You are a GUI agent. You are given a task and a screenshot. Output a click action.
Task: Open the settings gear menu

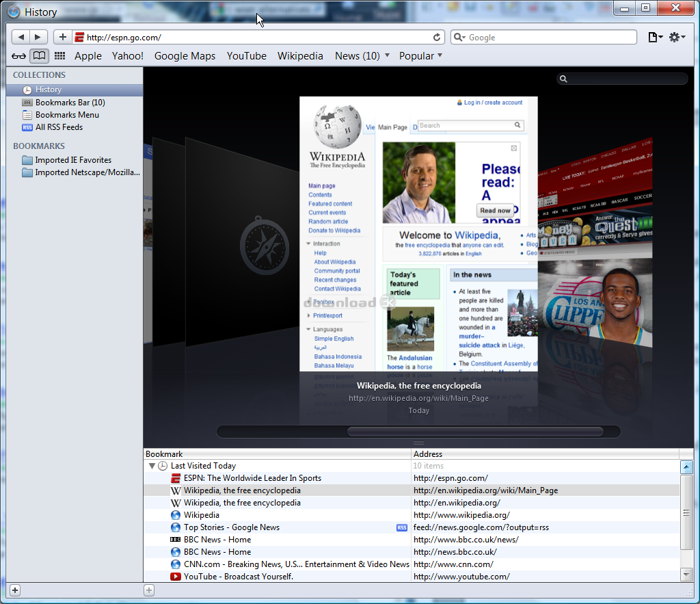pyautogui.click(x=677, y=37)
